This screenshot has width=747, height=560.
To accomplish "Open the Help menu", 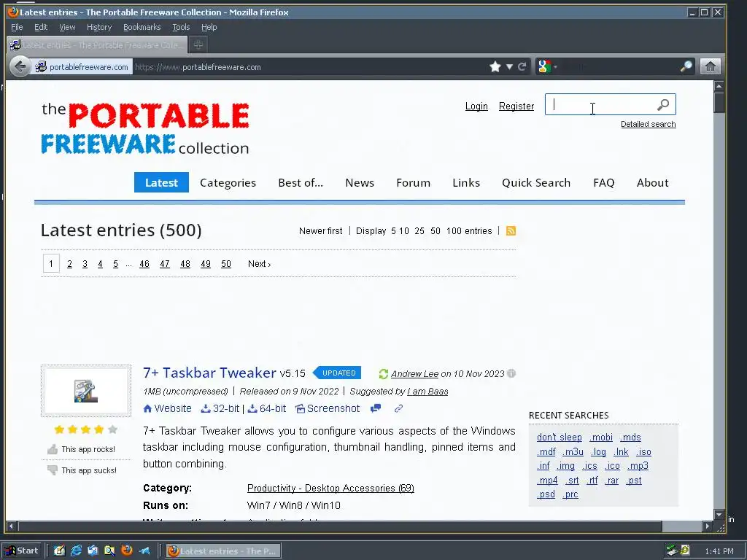I will 209,27.
